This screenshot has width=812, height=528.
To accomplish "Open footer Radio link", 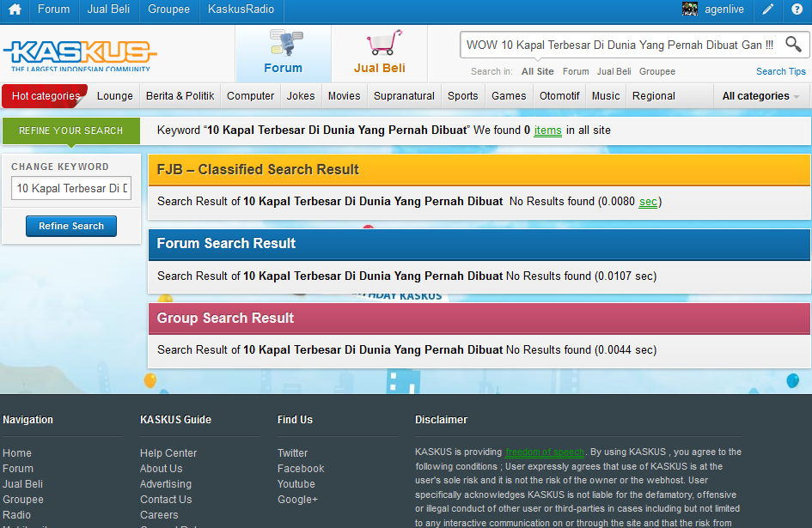I will (x=16, y=515).
